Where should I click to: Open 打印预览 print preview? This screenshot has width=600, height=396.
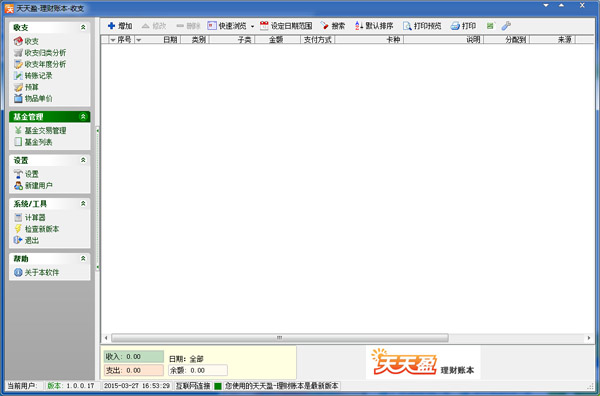(x=422, y=26)
